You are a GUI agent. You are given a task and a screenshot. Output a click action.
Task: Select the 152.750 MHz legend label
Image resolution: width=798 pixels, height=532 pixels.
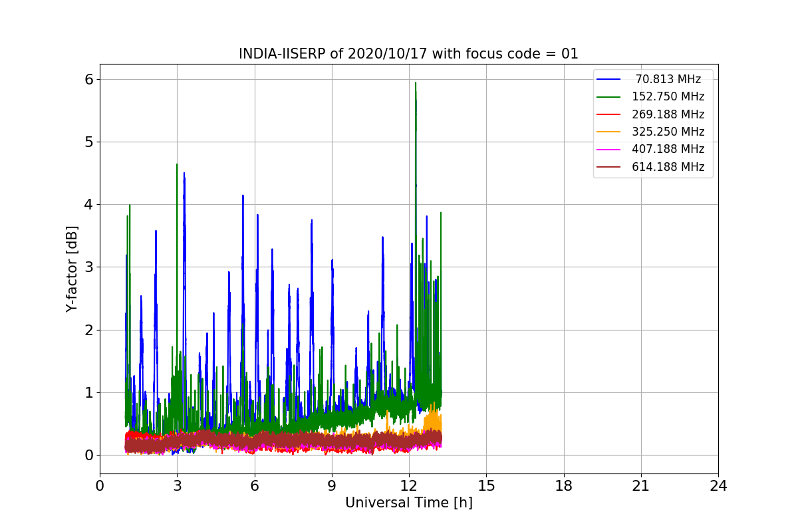pos(668,97)
